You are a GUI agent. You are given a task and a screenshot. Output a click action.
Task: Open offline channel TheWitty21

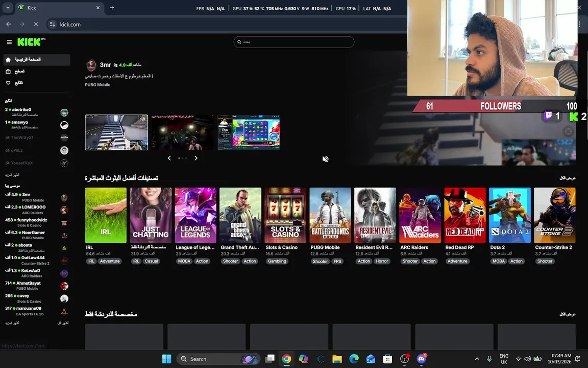tap(37, 138)
